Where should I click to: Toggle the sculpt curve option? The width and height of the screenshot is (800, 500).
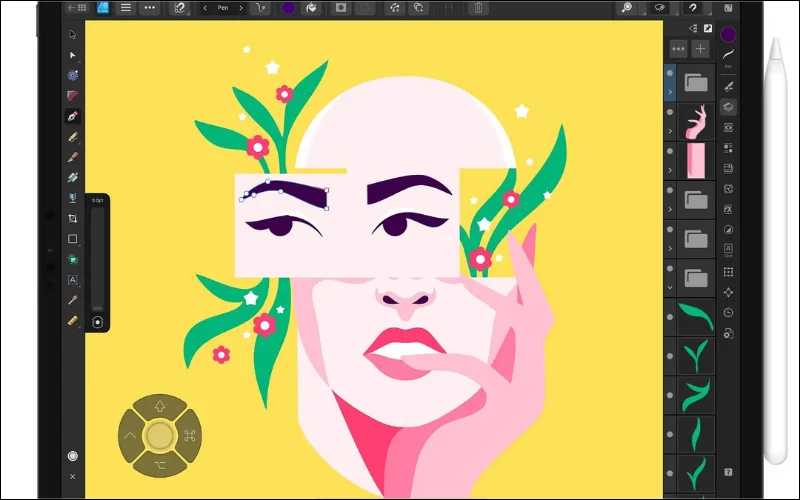pos(261,8)
